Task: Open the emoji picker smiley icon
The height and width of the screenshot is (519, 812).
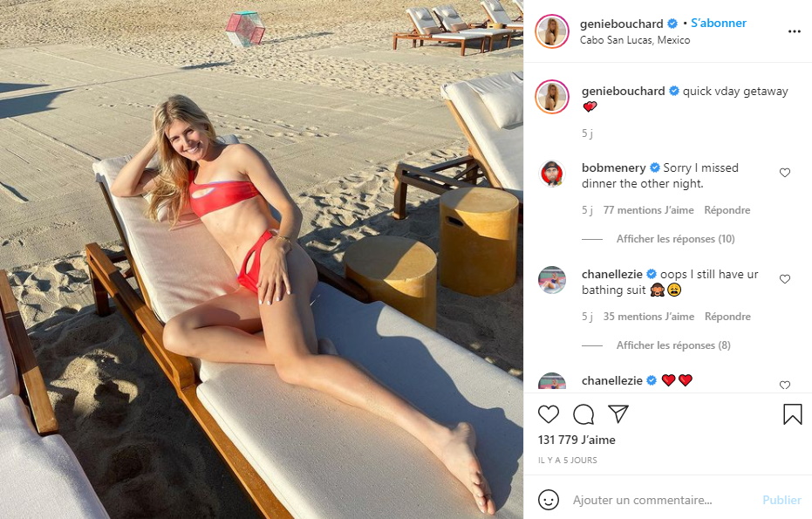Action: [549, 500]
